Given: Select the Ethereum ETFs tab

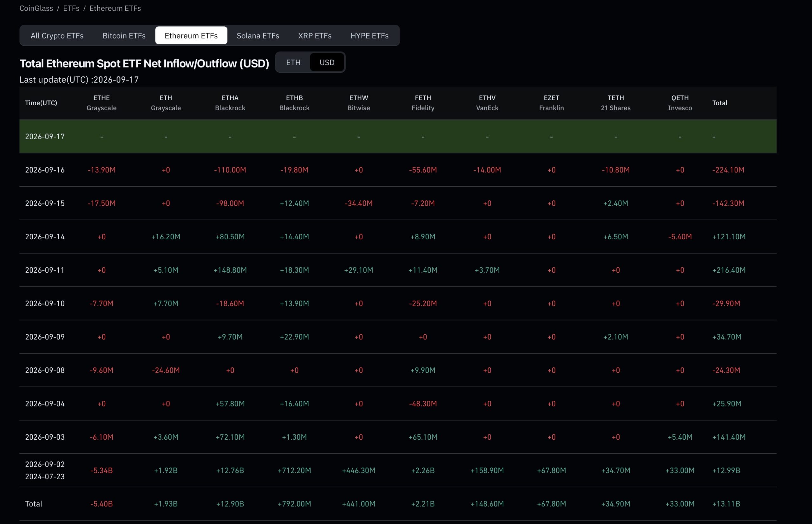Looking at the screenshot, I should tap(191, 36).
